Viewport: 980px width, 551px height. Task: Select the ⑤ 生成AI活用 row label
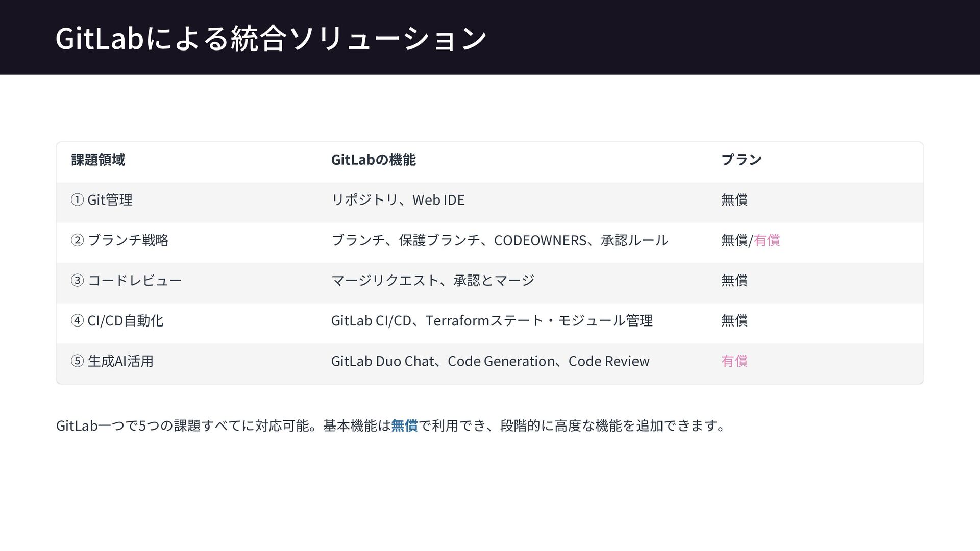click(x=112, y=361)
